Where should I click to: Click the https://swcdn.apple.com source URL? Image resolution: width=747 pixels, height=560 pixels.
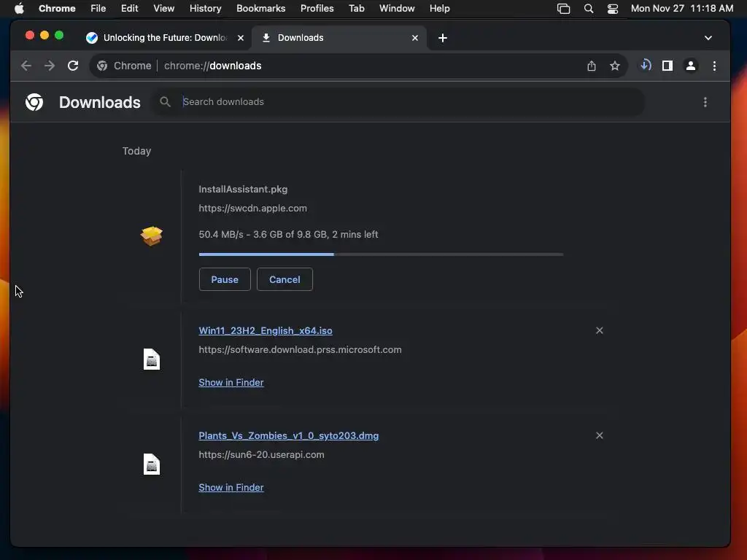click(x=252, y=208)
